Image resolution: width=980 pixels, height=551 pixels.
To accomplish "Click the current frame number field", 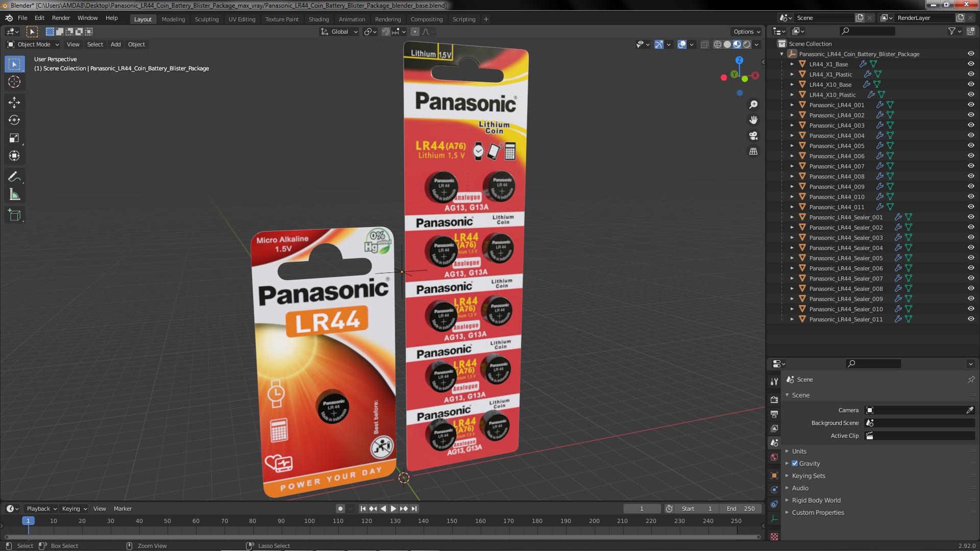I will (x=642, y=509).
